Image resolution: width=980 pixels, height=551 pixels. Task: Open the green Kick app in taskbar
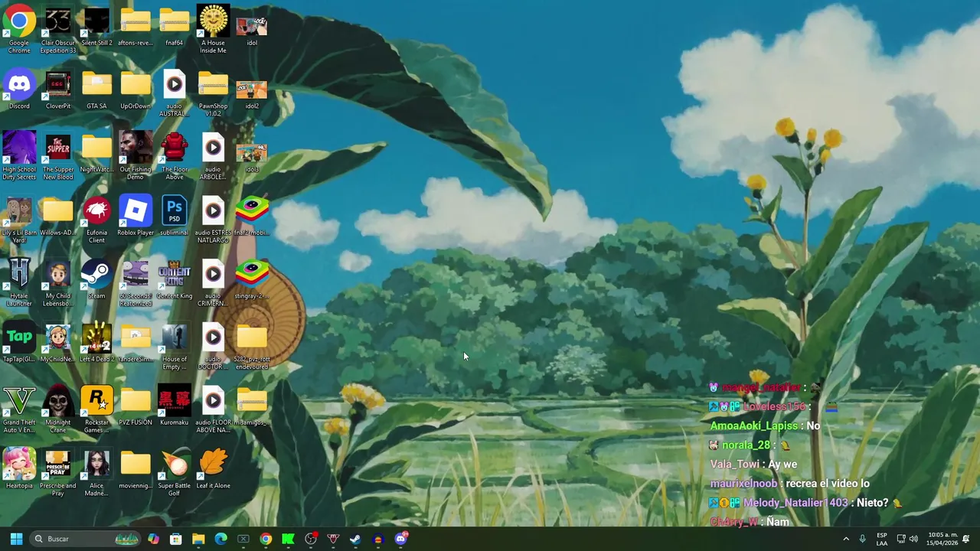click(x=288, y=539)
